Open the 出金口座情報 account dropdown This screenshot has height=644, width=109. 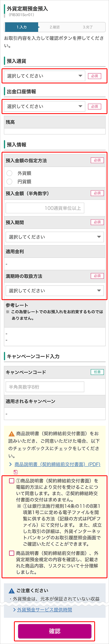pyautogui.click(x=45, y=106)
